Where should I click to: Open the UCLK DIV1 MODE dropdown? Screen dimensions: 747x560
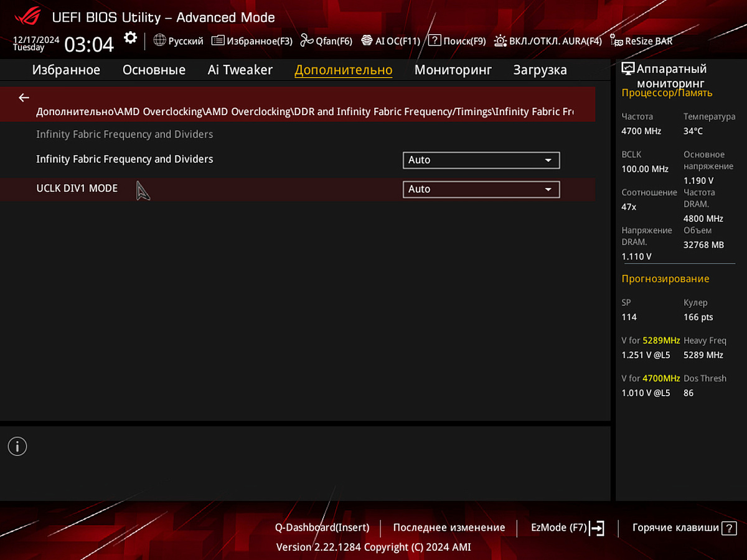[x=481, y=189]
